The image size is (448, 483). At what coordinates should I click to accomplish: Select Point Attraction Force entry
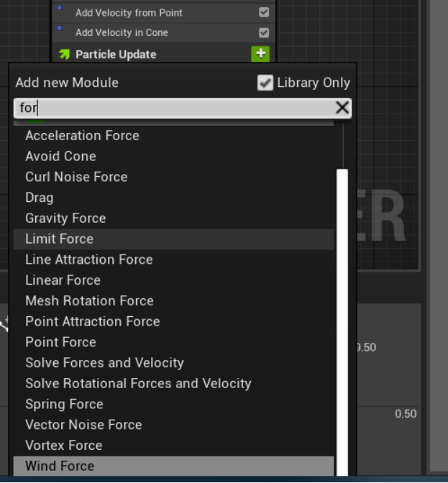tap(92, 321)
